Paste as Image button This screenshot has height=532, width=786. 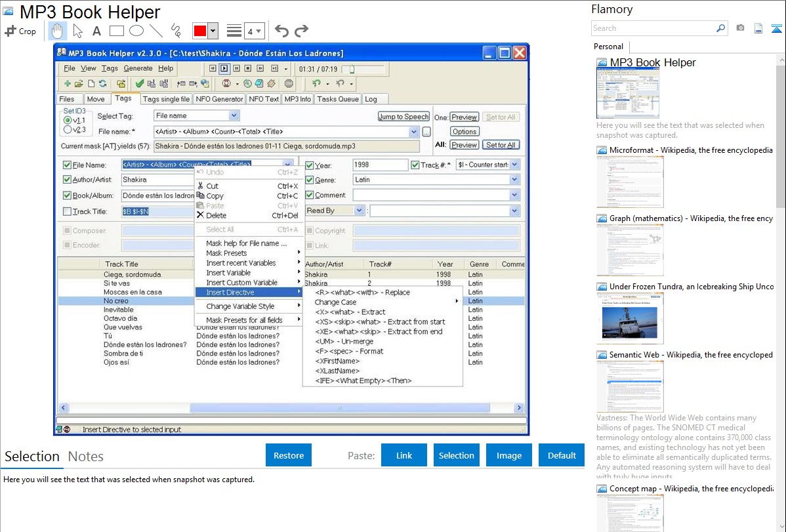pos(508,455)
